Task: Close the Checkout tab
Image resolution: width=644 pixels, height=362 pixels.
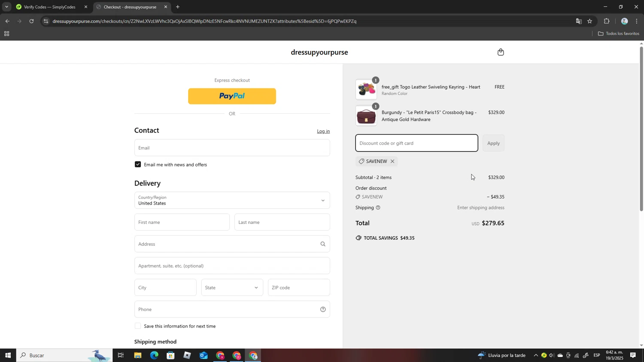Action: click(x=166, y=7)
